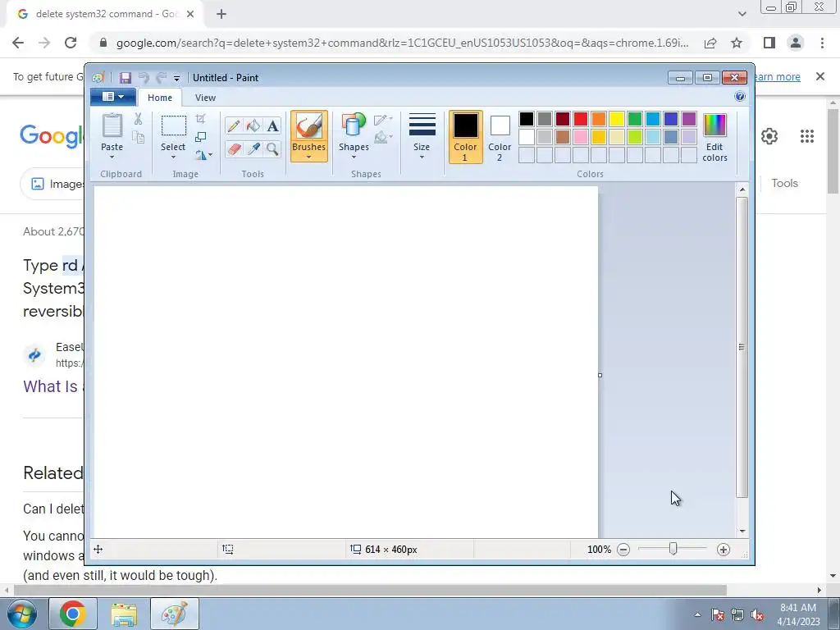The width and height of the screenshot is (840, 630).
Task: Click the Cut scissors icon
Action: pos(138,119)
